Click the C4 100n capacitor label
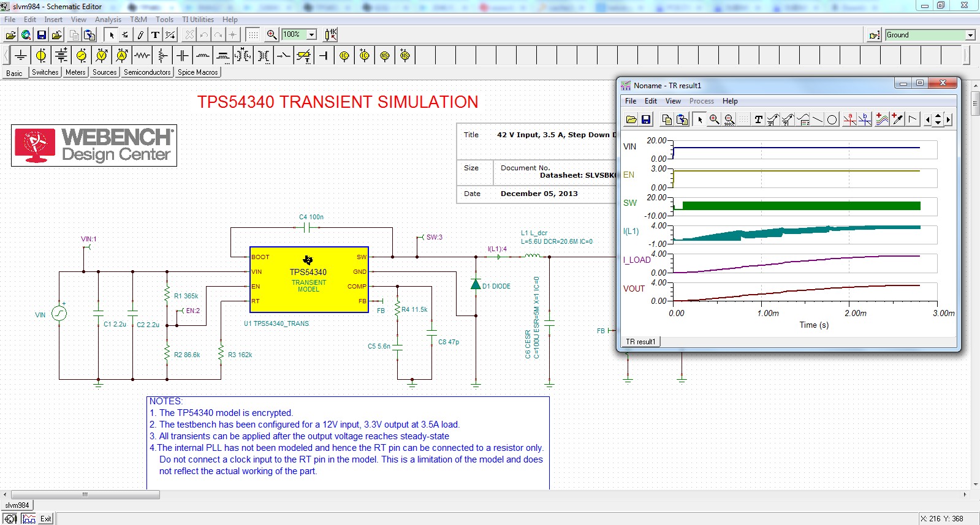Image resolution: width=980 pixels, height=525 pixels. tap(311, 217)
